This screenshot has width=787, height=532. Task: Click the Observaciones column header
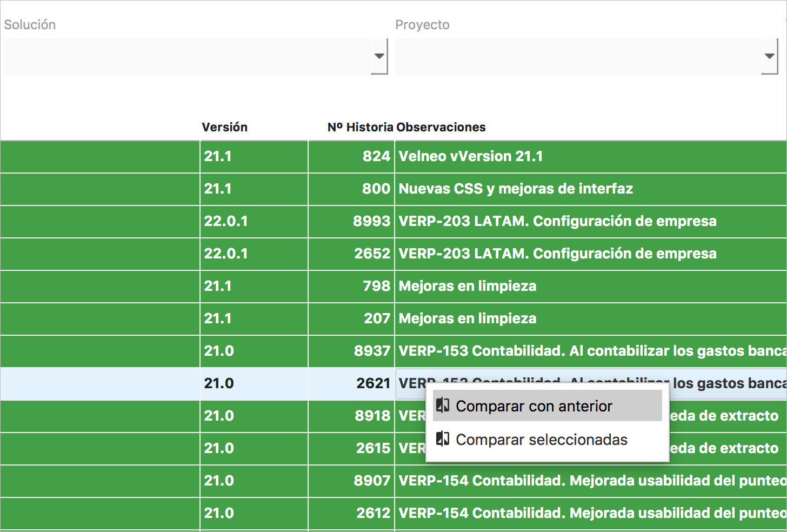coord(441,127)
